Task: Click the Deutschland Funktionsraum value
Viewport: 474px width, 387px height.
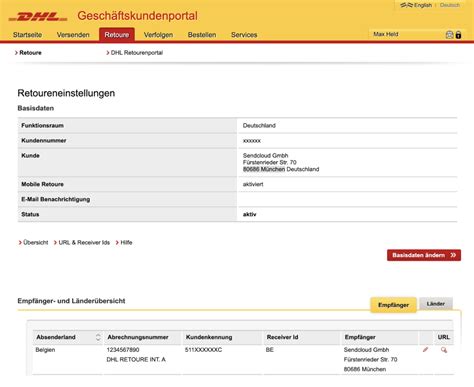Action: click(259, 125)
